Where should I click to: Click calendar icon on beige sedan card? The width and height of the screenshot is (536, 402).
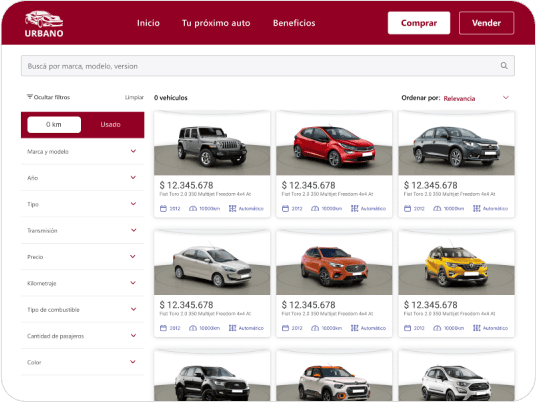coord(163,328)
